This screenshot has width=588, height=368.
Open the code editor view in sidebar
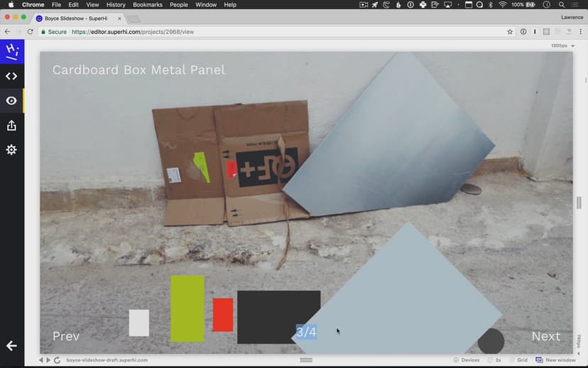pyautogui.click(x=11, y=76)
